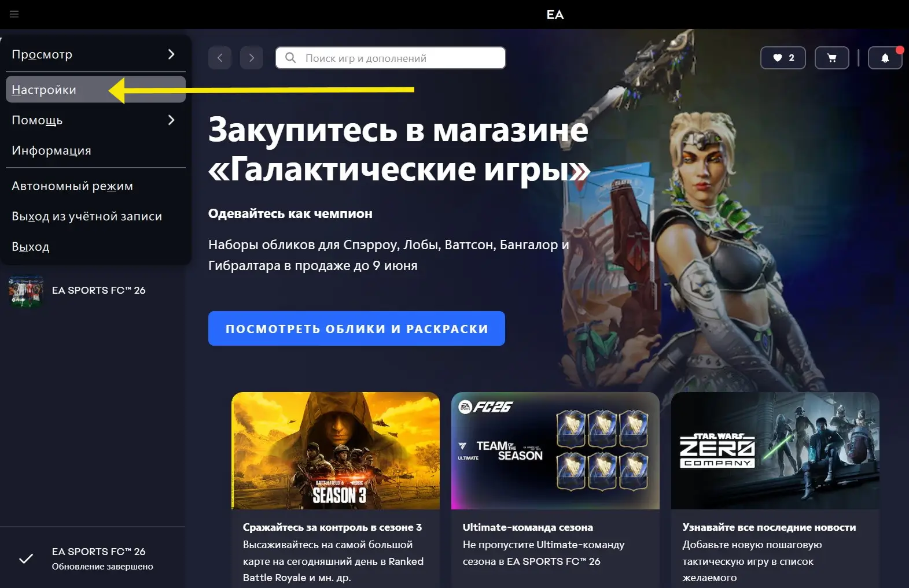909x588 pixels.
Task: Focus the Поиск игр и дополнений field
Action: pos(391,58)
